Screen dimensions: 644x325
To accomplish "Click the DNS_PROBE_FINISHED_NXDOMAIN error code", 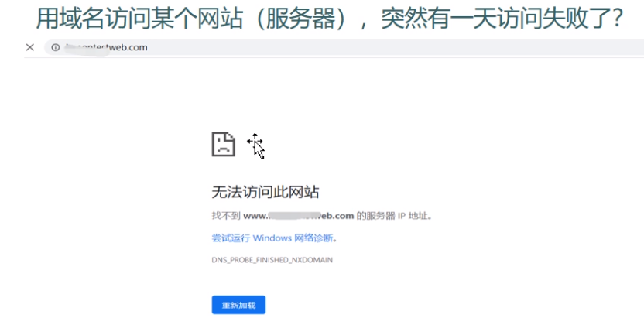I will pyautogui.click(x=272, y=260).
